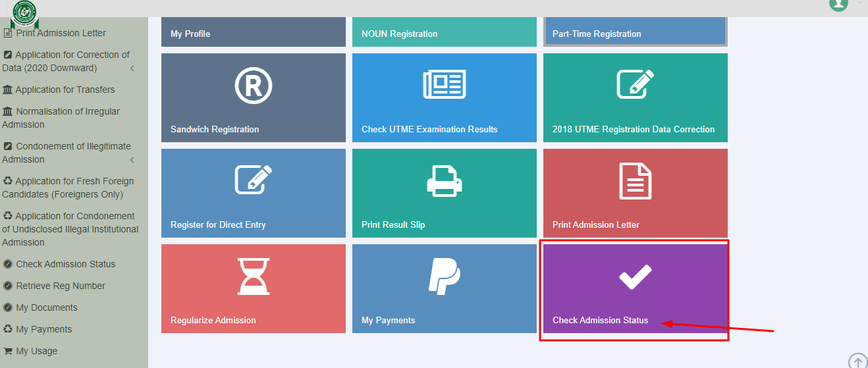Screen dimensions: 868x368
Task: Click 2018 UTME Registration Data Correction label
Action: pos(634,129)
